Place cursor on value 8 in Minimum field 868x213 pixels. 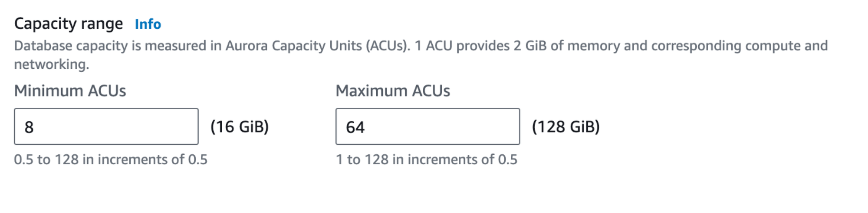point(29,127)
